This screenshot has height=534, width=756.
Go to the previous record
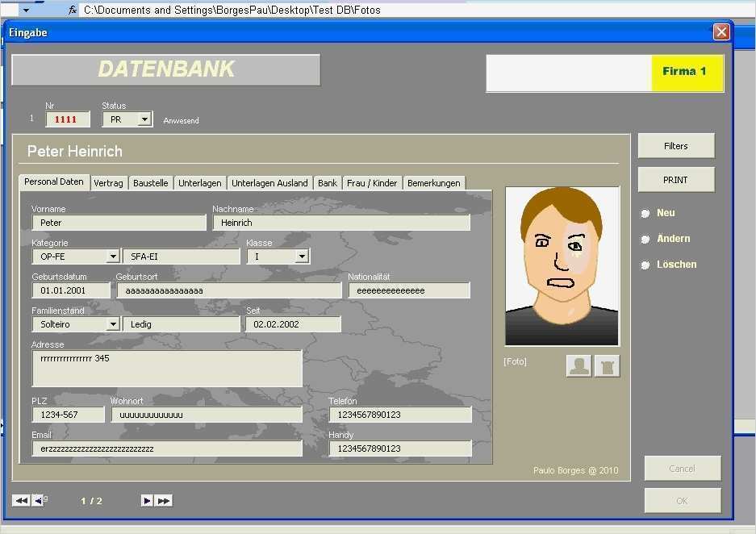(x=38, y=501)
